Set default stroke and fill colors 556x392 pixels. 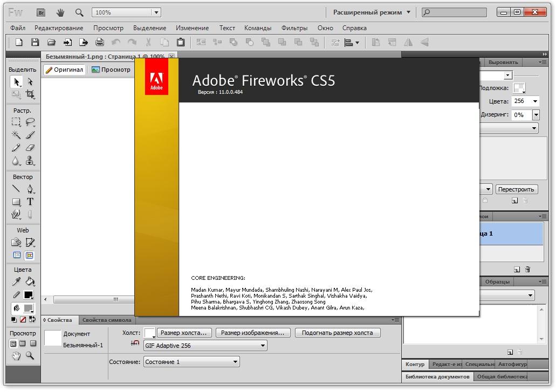(14, 319)
